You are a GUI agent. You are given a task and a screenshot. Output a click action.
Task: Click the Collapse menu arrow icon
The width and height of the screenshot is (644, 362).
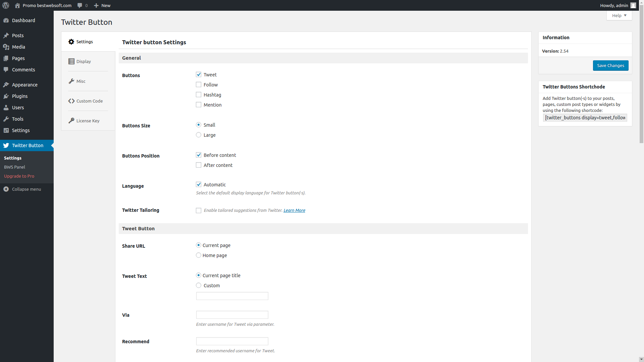tap(6, 189)
